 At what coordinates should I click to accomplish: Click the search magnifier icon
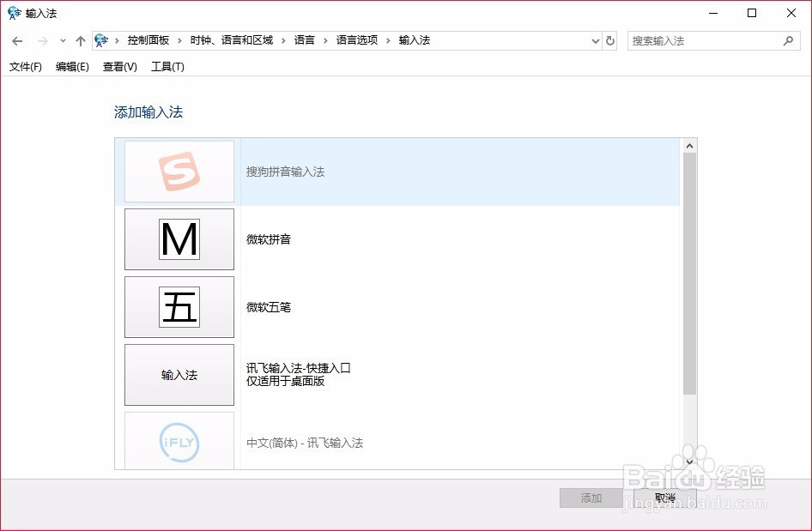point(788,39)
